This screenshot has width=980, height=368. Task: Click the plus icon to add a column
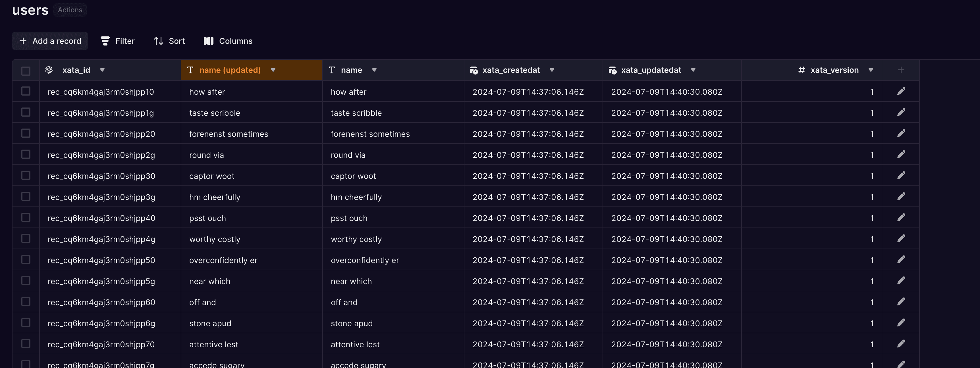pyautogui.click(x=901, y=70)
